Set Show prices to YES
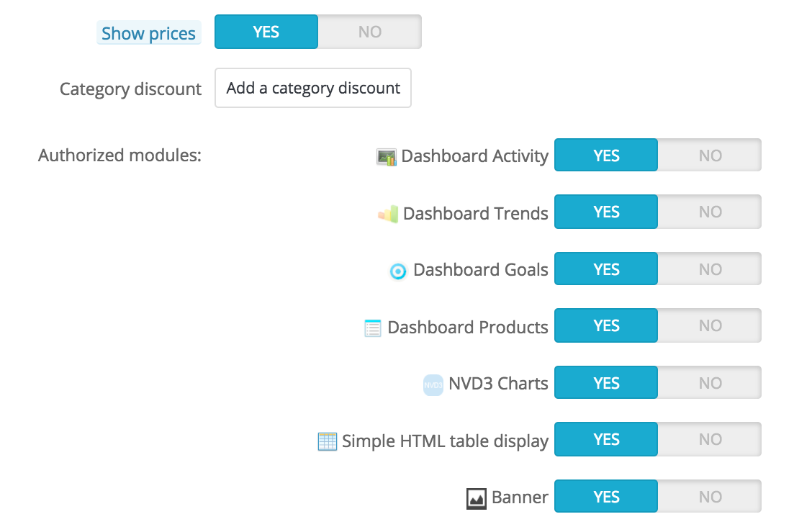 266,32
